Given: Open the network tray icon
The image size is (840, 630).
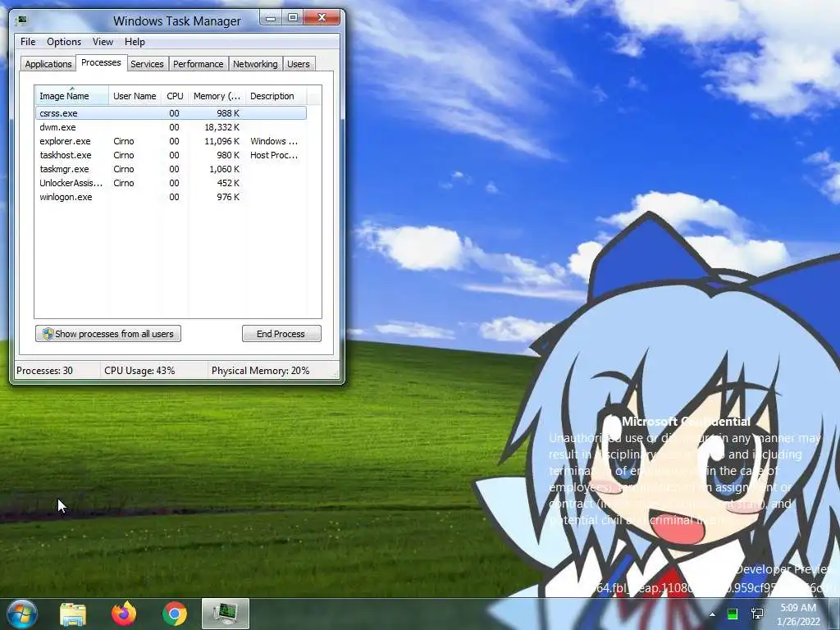Looking at the screenshot, I should click(x=757, y=614).
